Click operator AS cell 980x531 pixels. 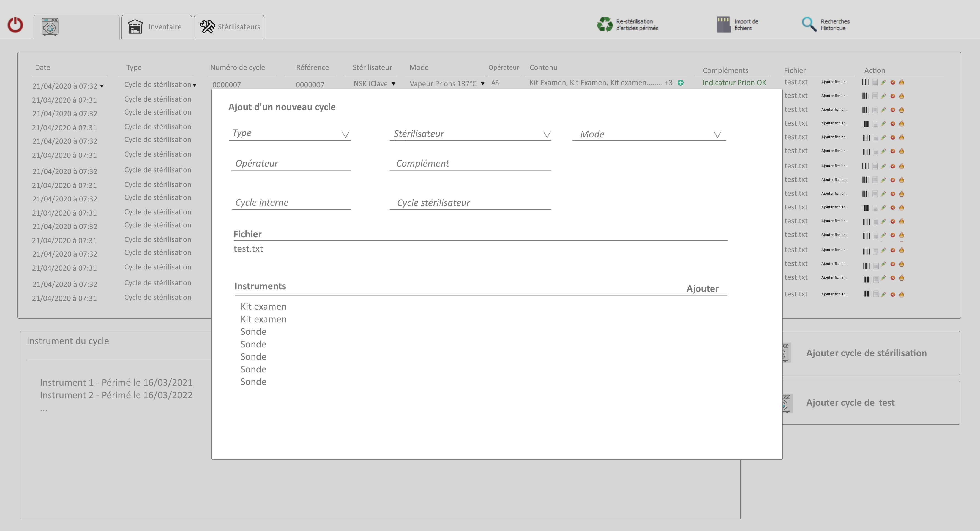495,83
